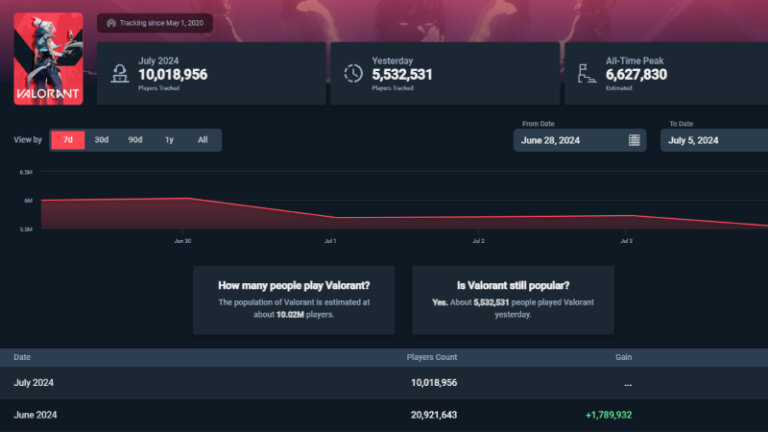Switch chart view to 30d
This screenshot has height=432, width=768.
pyautogui.click(x=101, y=140)
